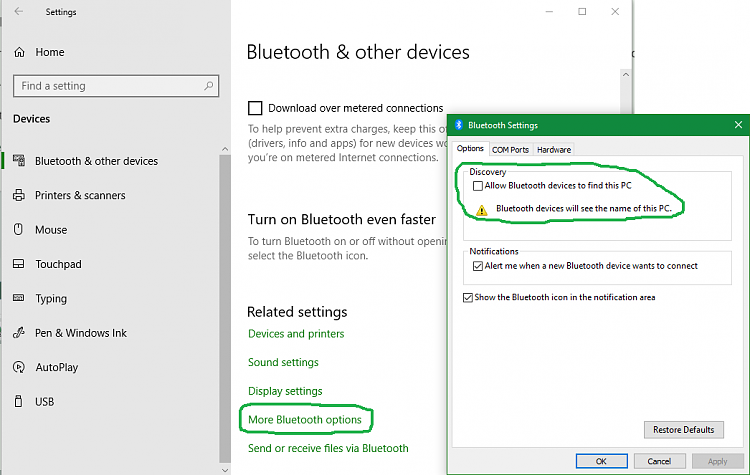This screenshot has width=750, height=475.
Task: Open Display settings link
Action: tap(285, 391)
